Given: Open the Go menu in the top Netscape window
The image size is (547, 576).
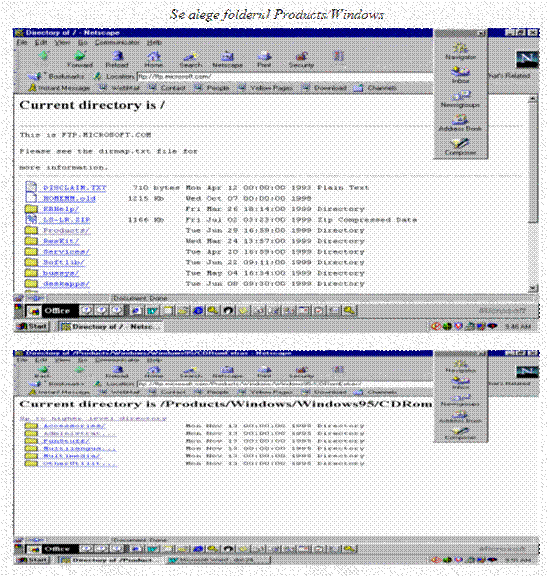Looking at the screenshot, I should click(83, 43).
